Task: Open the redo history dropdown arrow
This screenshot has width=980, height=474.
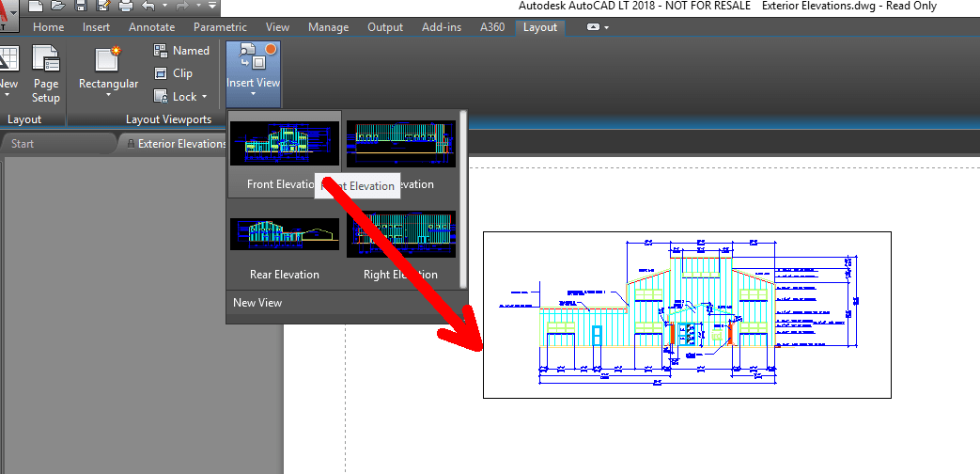Action: 199,7
